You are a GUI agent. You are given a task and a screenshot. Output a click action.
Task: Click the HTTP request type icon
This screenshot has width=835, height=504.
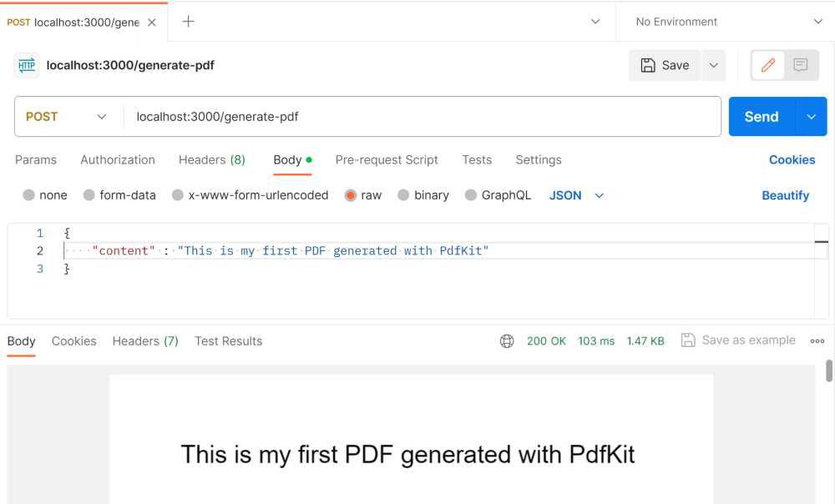[27, 65]
